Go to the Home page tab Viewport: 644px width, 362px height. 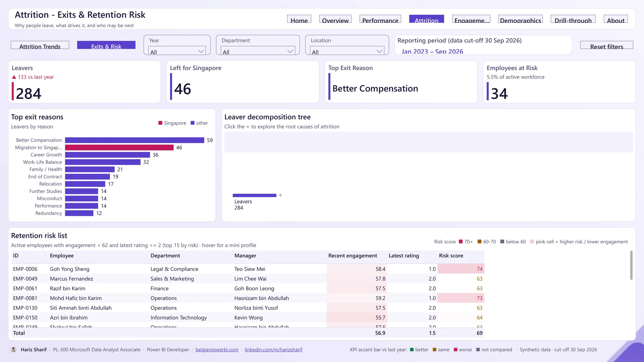299,19
